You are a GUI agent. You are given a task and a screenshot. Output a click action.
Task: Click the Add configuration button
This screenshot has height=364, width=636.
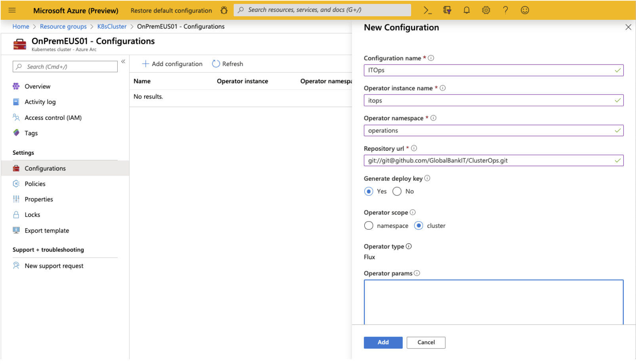pos(172,64)
